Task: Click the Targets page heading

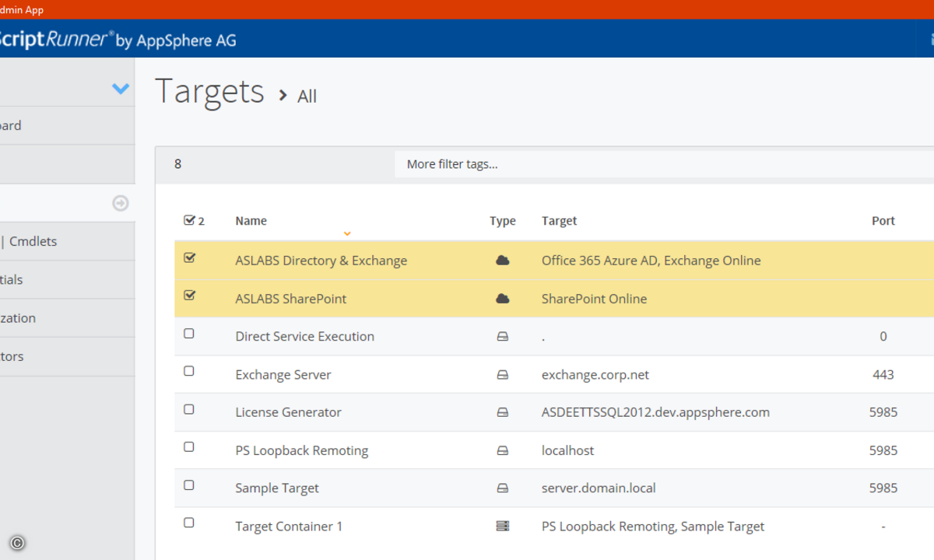Action: click(209, 91)
